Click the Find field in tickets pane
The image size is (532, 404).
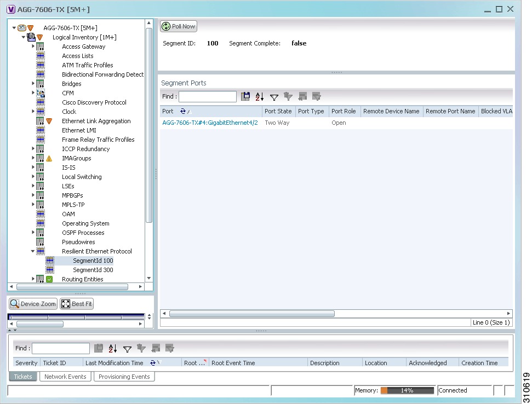(x=61, y=348)
